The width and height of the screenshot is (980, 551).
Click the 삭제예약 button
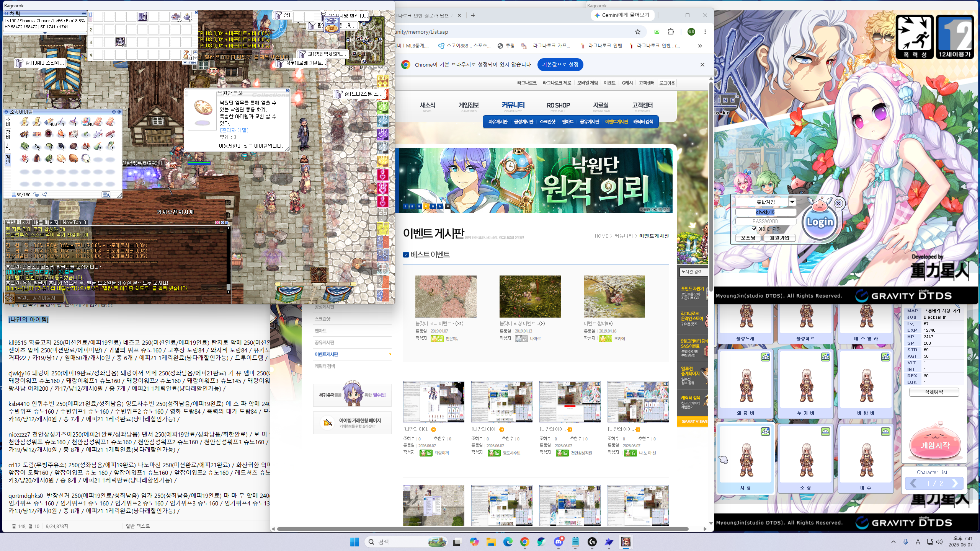[934, 392]
